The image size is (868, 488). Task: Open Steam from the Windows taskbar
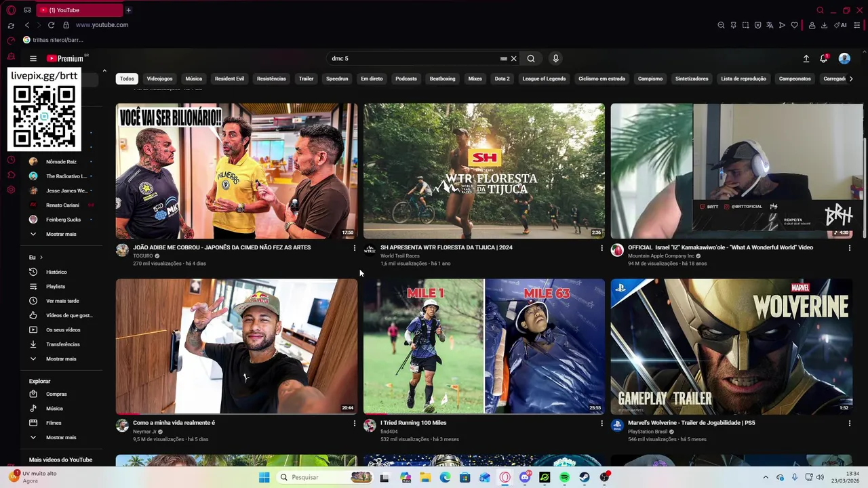pos(584,477)
